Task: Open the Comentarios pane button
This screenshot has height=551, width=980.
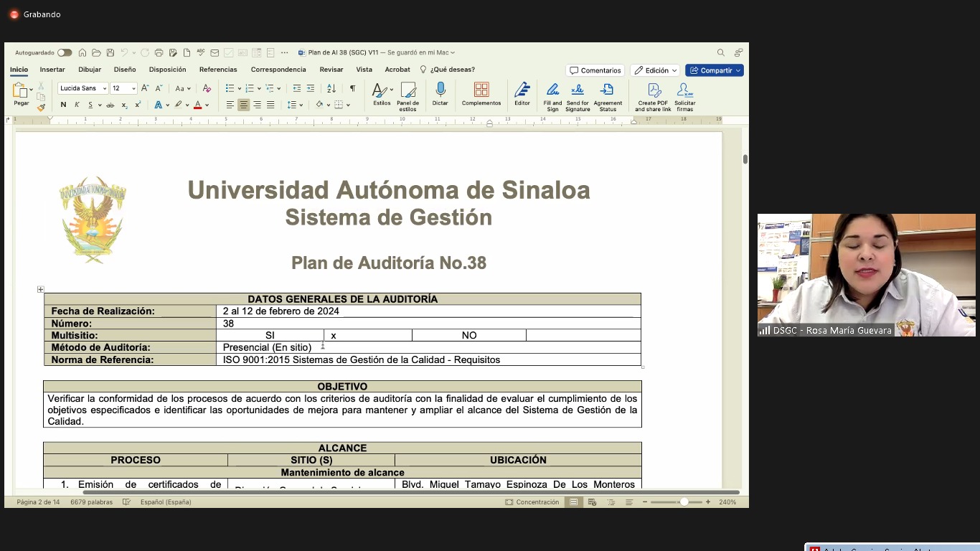Action: click(x=595, y=70)
